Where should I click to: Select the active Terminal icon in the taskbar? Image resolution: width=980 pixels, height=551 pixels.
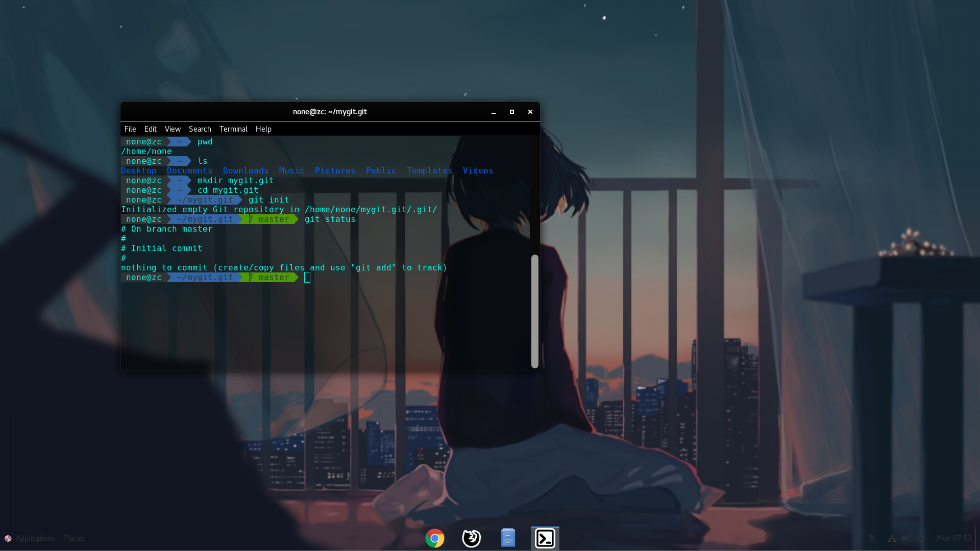coord(545,538)
